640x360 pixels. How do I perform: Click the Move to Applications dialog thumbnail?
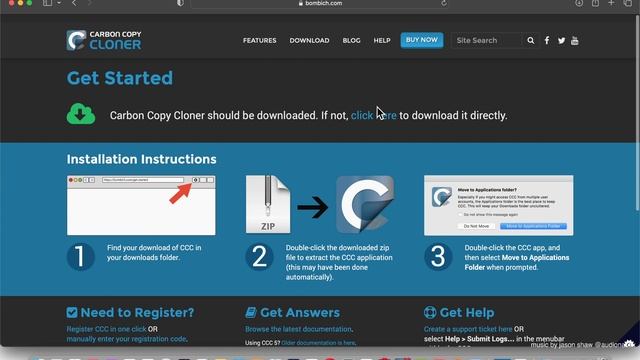(x=498, y=205)
